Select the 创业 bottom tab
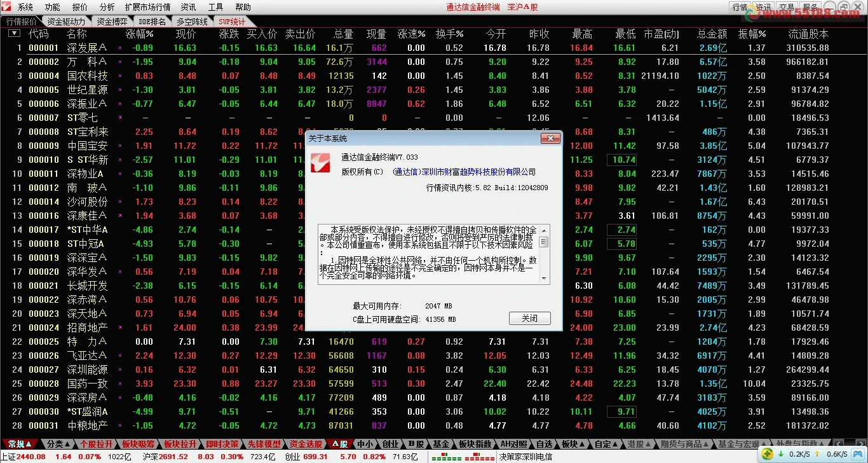The image size is (868, 463). click(x=390, y=444)
